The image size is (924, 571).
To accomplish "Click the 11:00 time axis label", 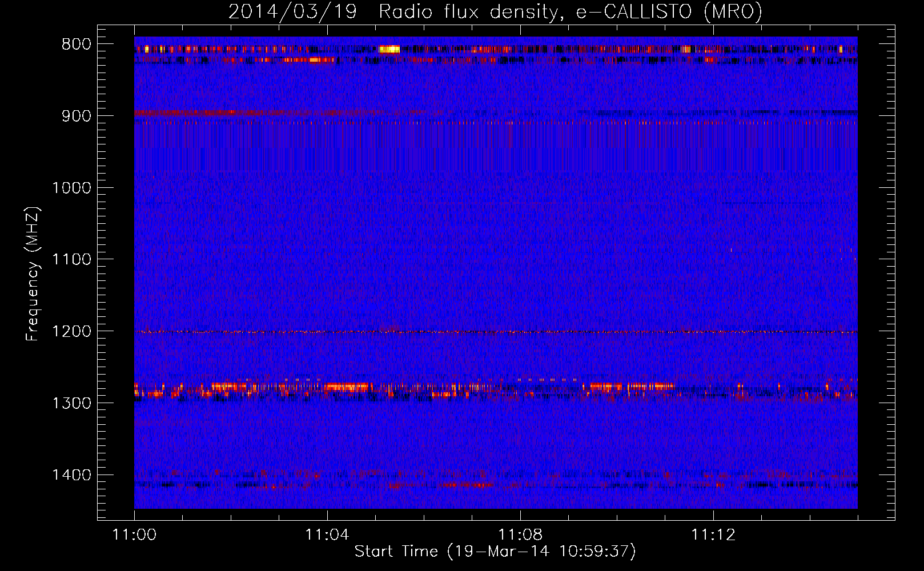I will click(x=134, y=535).
